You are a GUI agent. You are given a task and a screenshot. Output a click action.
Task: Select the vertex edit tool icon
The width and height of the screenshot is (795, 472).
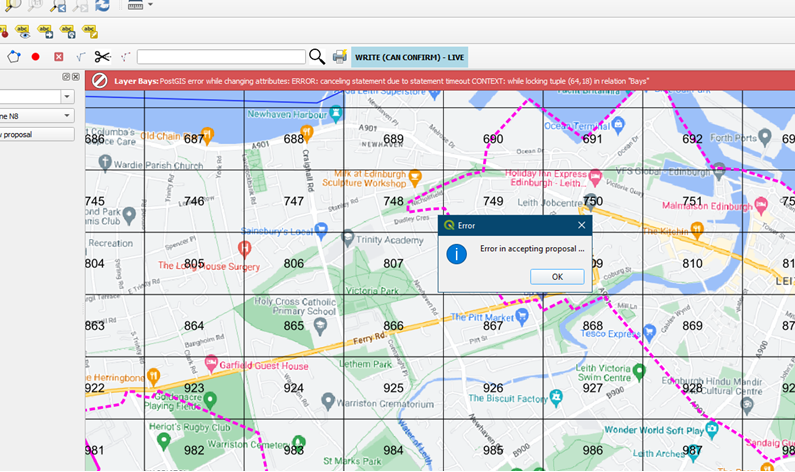click(125, 57)
